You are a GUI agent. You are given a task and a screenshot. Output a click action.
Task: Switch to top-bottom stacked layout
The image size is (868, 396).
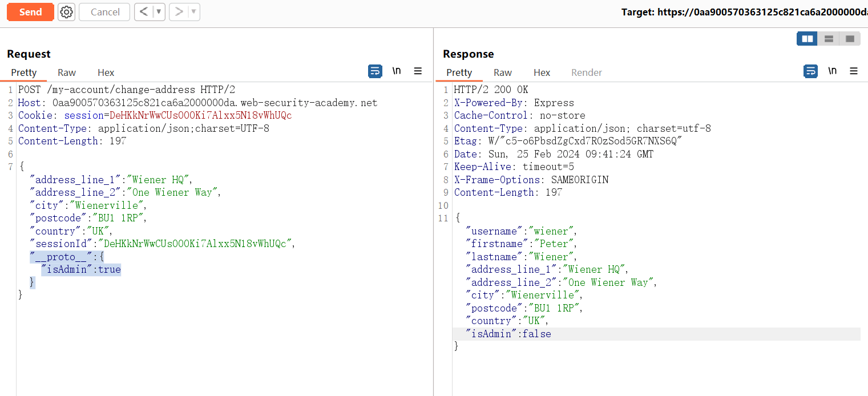[829, 39]
